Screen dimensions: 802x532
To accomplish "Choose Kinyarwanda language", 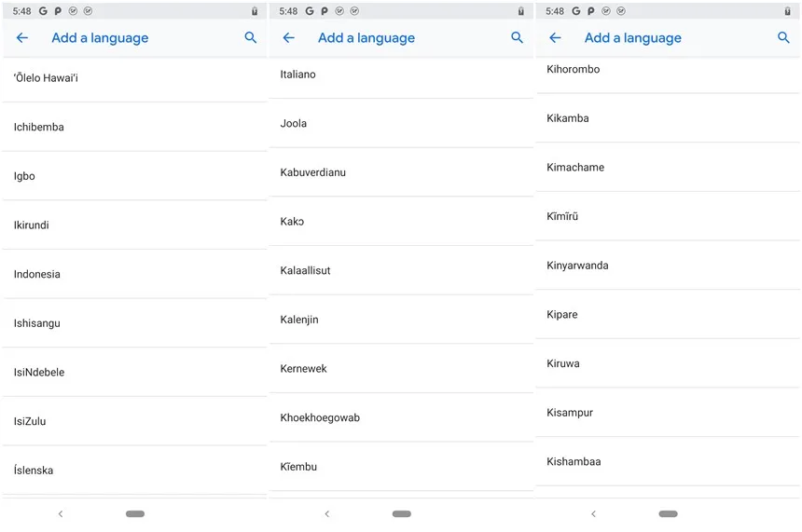I will click(x=668, y=266).
